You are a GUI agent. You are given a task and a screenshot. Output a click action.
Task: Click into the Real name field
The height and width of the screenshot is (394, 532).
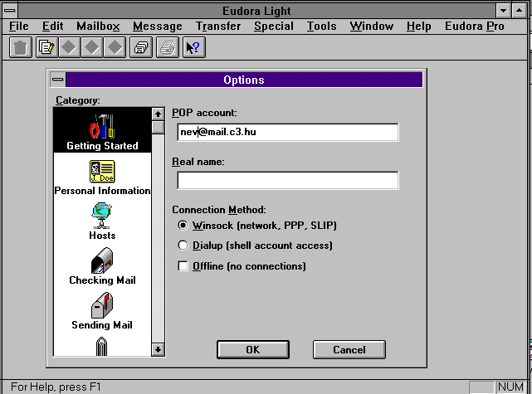click(288, 180)
